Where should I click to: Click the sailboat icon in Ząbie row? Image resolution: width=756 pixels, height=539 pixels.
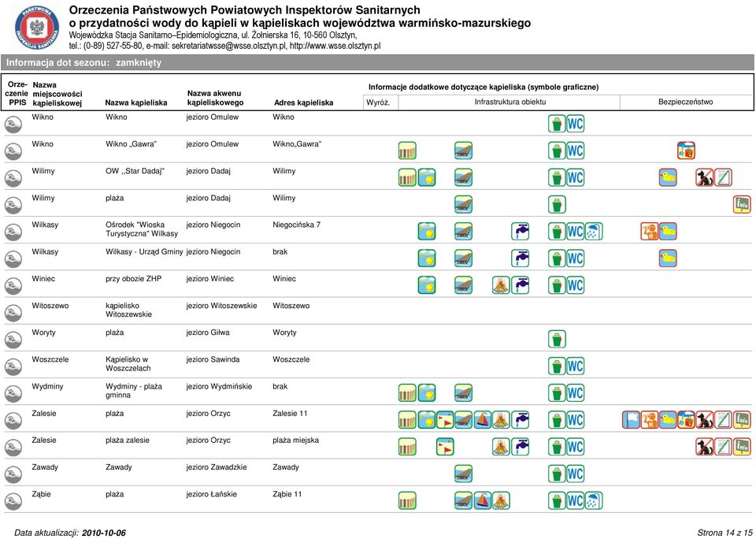pyautogui.click(x=483, y=501)
